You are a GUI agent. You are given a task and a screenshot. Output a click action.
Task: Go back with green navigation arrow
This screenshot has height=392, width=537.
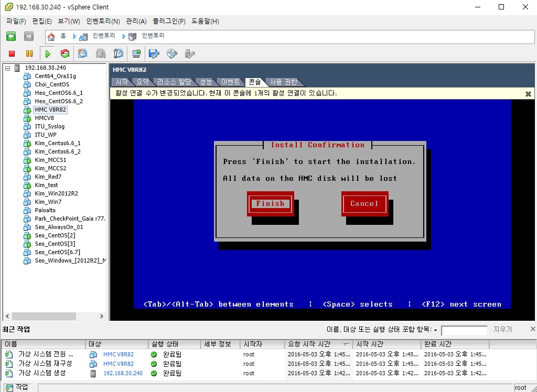(x=11, y=36)
